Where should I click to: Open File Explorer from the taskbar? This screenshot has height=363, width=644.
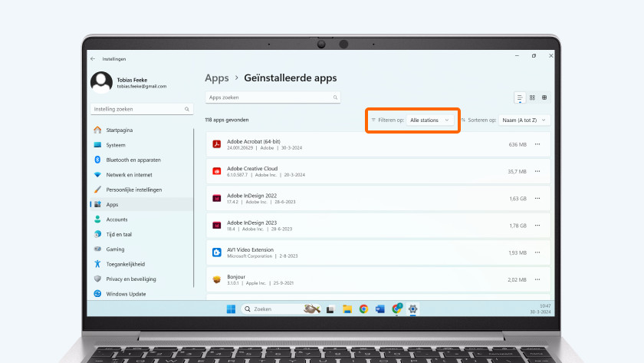(x=347, y=309)
